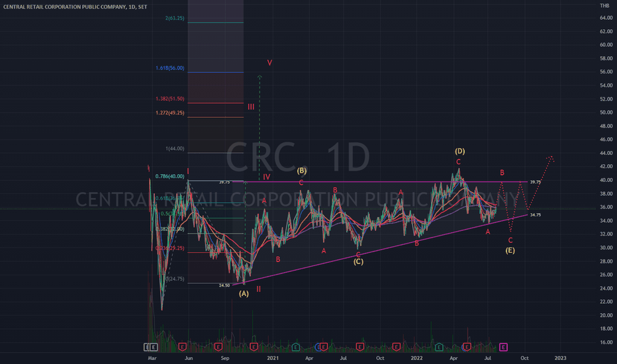Click the red II wave label
The image size is (617, 364).
pos(259,289)
